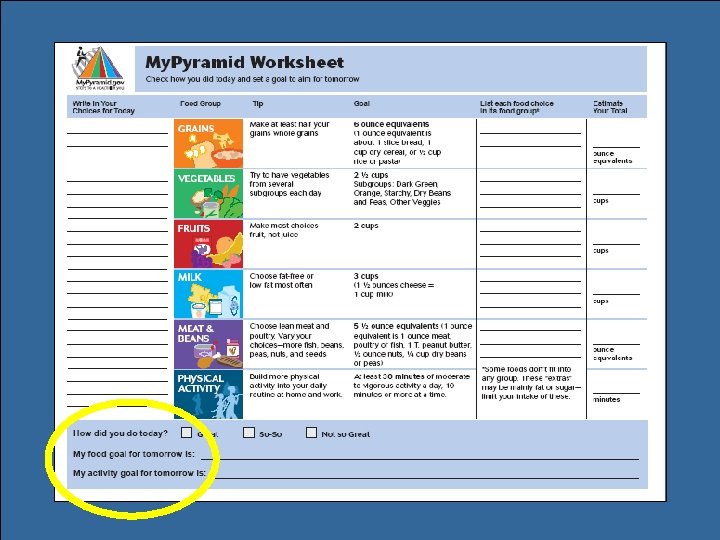Click the '3 cups' milk goal
The width and height of the screenshot is (720, 540).
[x=366, y=276]
